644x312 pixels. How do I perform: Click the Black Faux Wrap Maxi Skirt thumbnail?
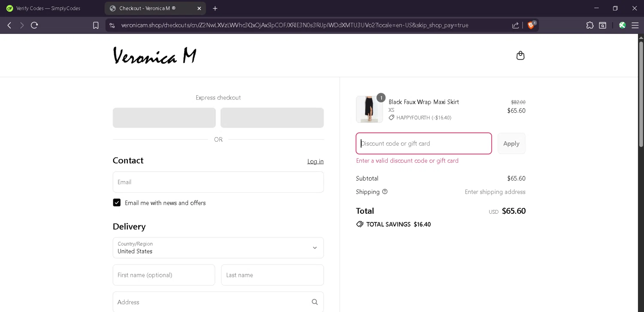tap(369, 109)
